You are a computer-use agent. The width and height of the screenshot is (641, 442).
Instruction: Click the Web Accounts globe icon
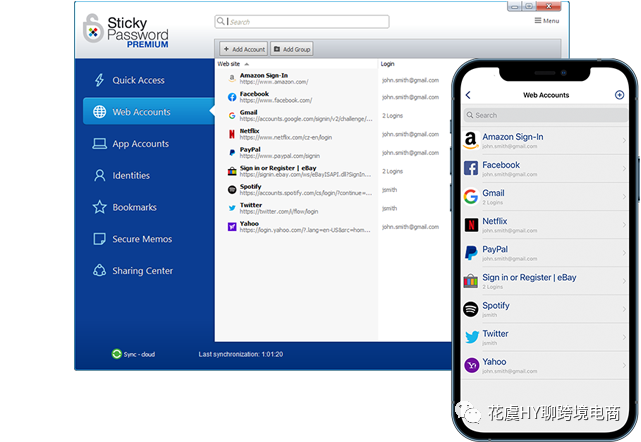click(99, 112)
